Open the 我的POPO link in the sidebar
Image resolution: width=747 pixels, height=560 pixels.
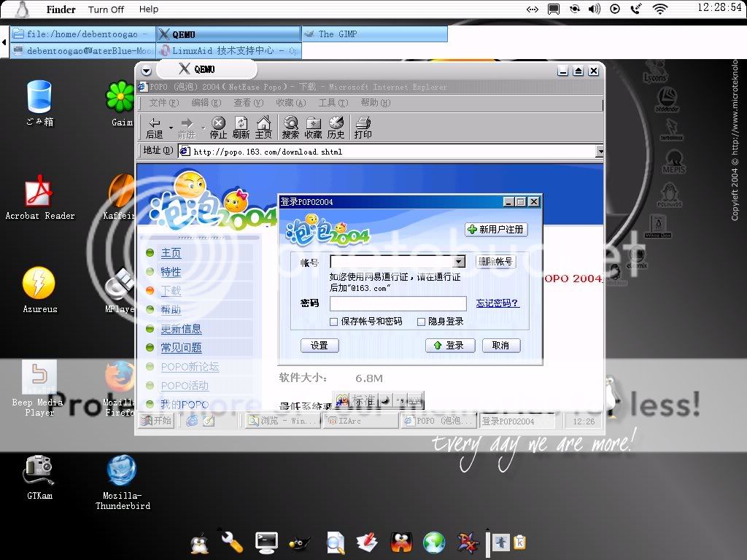[x=185, y=404]
